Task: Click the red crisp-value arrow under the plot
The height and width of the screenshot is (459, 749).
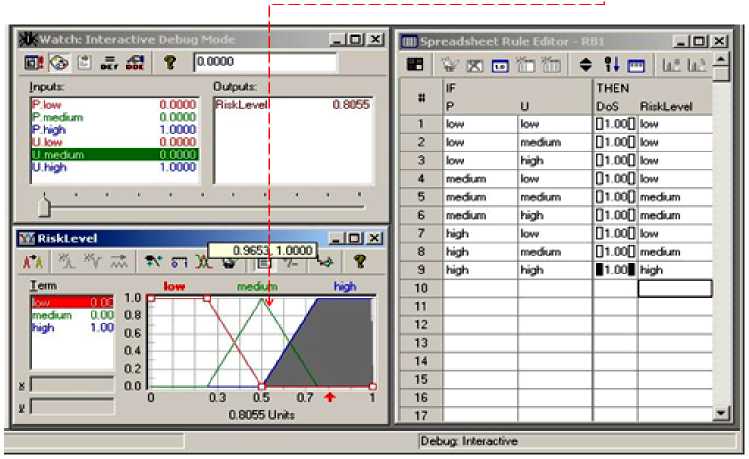Action: click(x=330, y=397)
